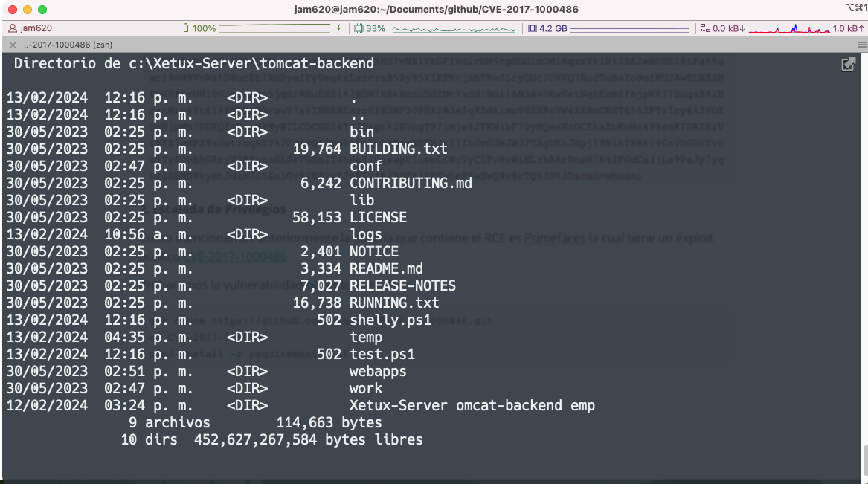The width and height of the screenshot is (868, 484).
Task: Click the 'Directorio de c:\Xetux-Server\tomcat-backend' line
Action: tap(193, 64)
